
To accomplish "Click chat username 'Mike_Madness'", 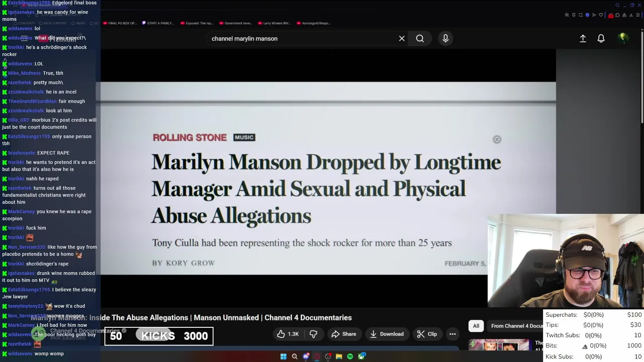I will coord(24,73).
